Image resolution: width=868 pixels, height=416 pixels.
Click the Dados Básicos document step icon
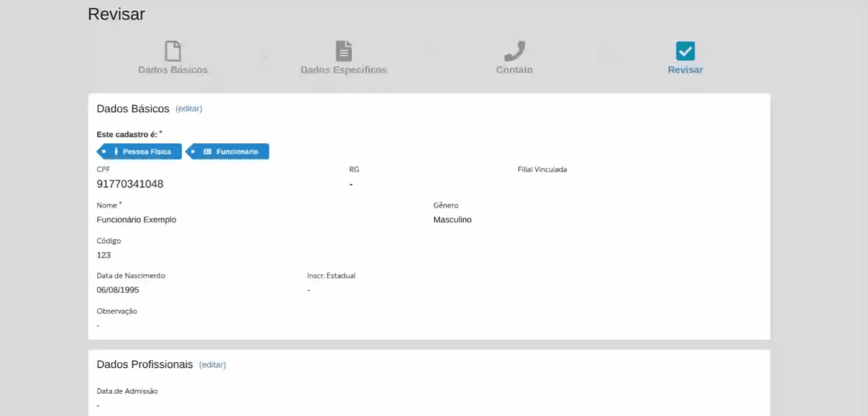173,51
